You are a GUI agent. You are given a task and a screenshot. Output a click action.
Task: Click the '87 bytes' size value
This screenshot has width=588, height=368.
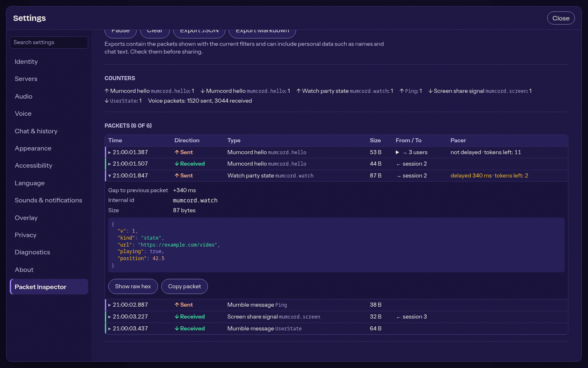184,210
